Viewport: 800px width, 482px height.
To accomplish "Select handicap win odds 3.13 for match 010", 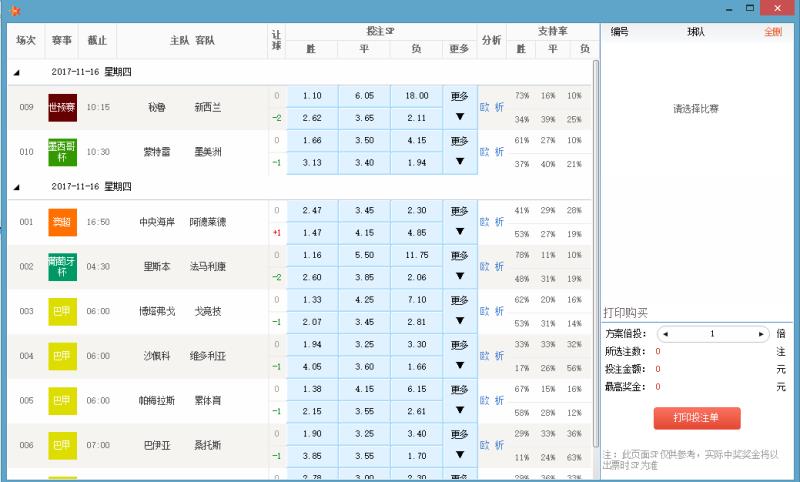I will pos(312,163).
